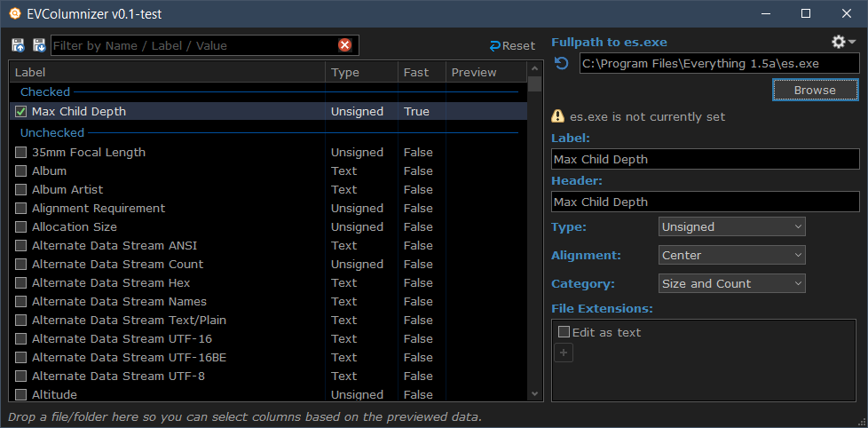Image resolution: width=868 pixels, height=428 pixels.
Task: Click the plus icon in File Extensions
Action: tap(564, 353)
